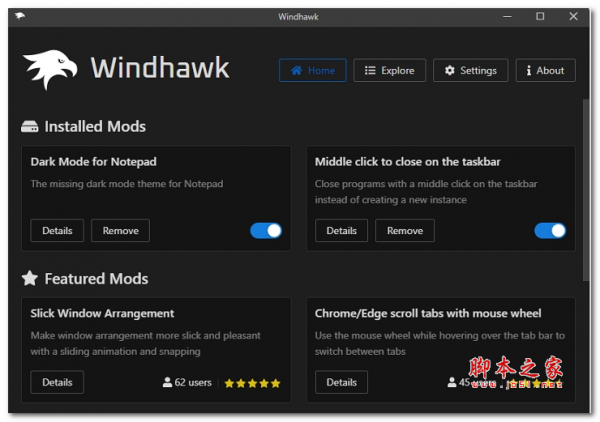Open Details for Chrome/Edge scroll tabs mod
600x422 pixels.
click(341, 382)
